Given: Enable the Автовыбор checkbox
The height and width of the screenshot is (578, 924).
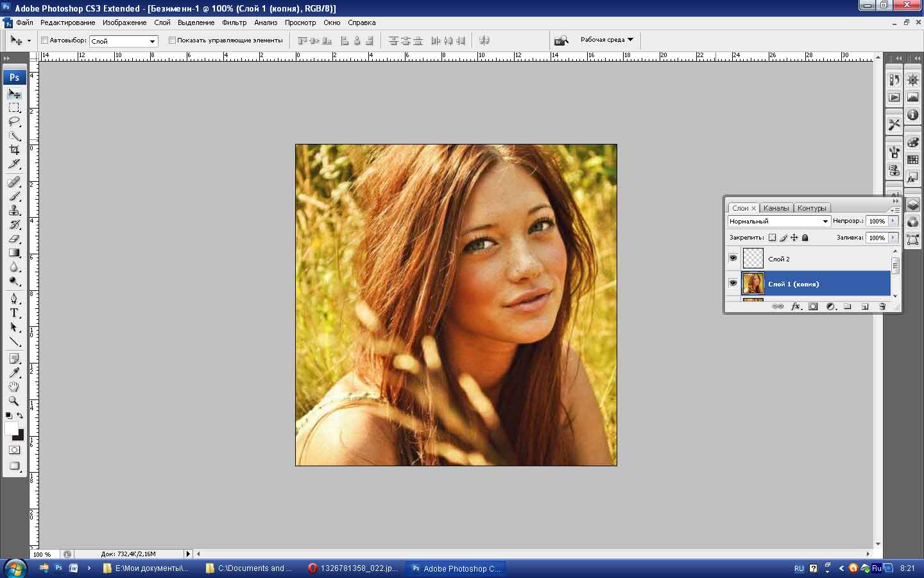Looking at the screenshot, I should [x=45, y=40].
